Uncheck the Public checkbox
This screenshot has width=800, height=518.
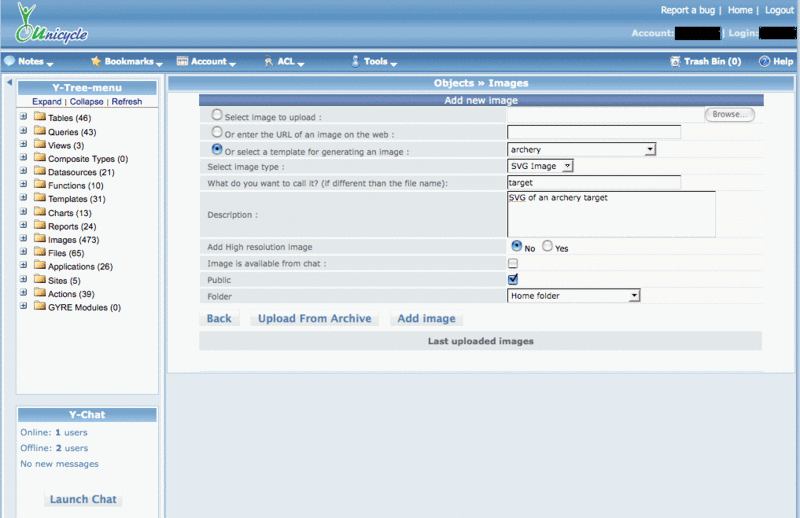[x=513, y=279]
